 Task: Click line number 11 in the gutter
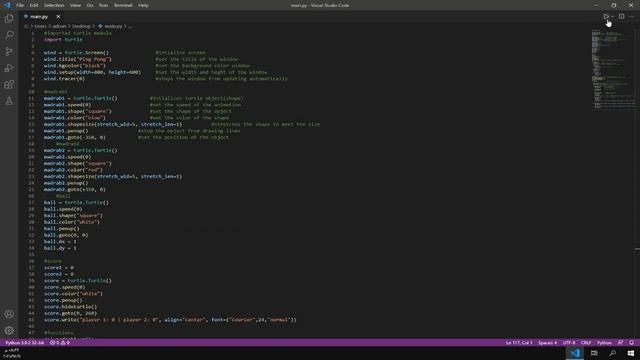tap(31, 98)
